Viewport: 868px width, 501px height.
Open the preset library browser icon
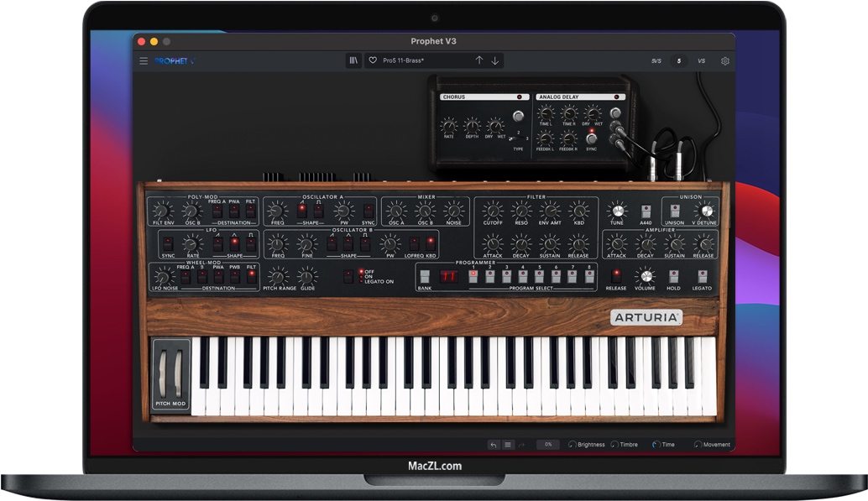[354, 60]
